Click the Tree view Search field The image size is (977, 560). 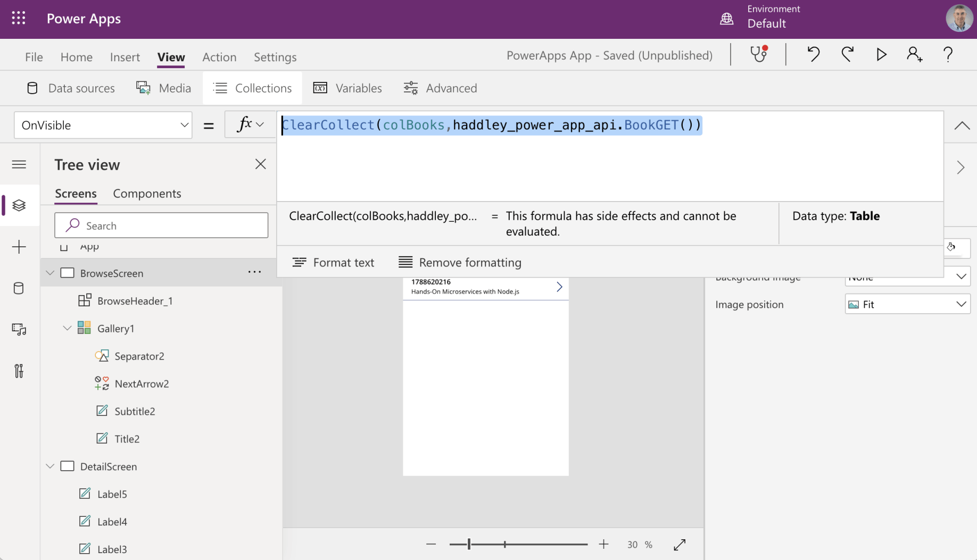click(x=161, y=225)
